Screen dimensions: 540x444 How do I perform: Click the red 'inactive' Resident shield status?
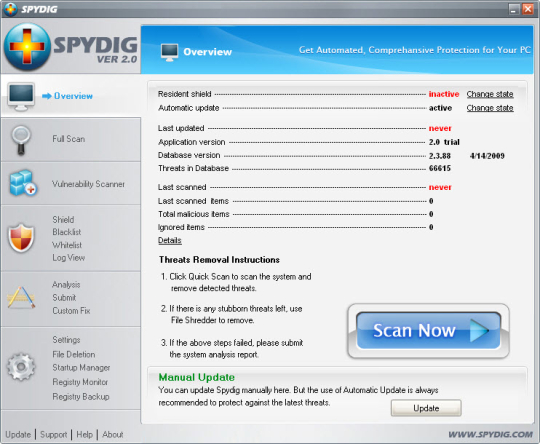[x=444, y=94]
